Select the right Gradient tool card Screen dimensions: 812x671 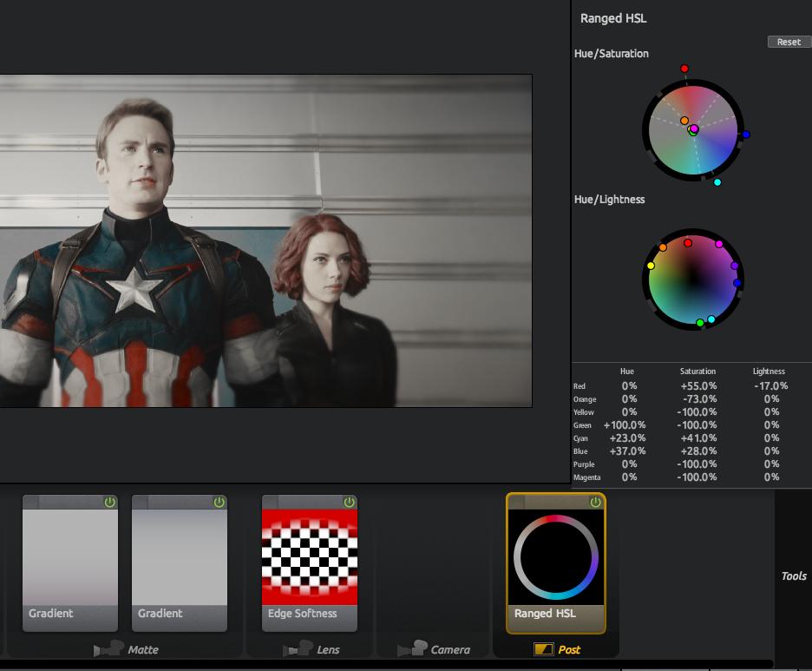tap(180, 563)
